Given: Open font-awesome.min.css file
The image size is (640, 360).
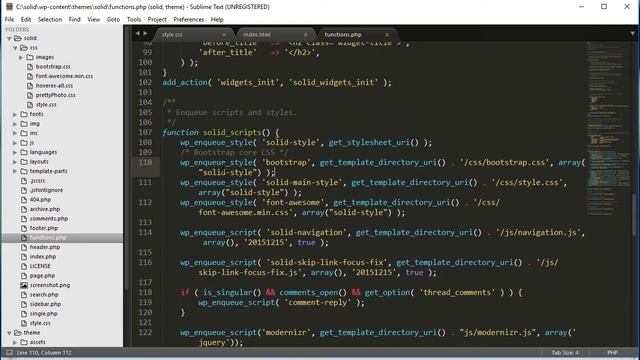Looking at the screenshot, I should (64, 76).
